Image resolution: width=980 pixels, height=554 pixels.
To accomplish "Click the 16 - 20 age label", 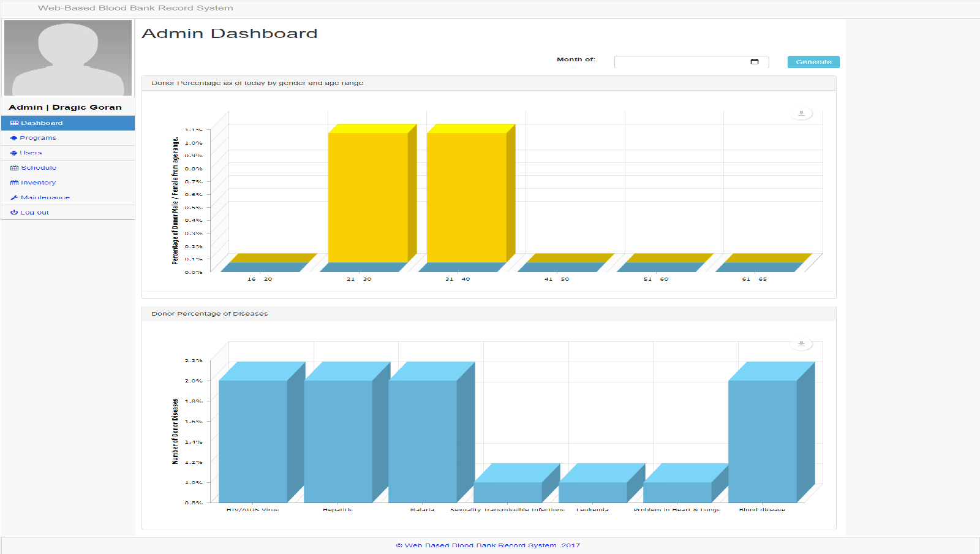I will click(260, 279).
